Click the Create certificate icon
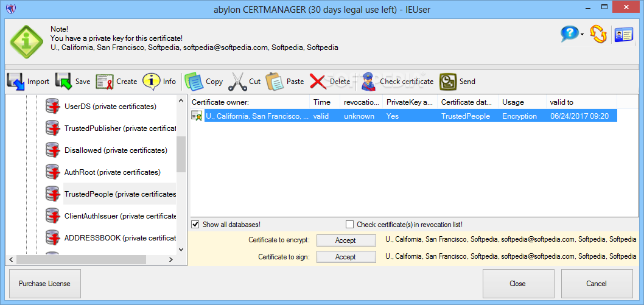Viewport: 644px width, 305px height. click(105, 82)
